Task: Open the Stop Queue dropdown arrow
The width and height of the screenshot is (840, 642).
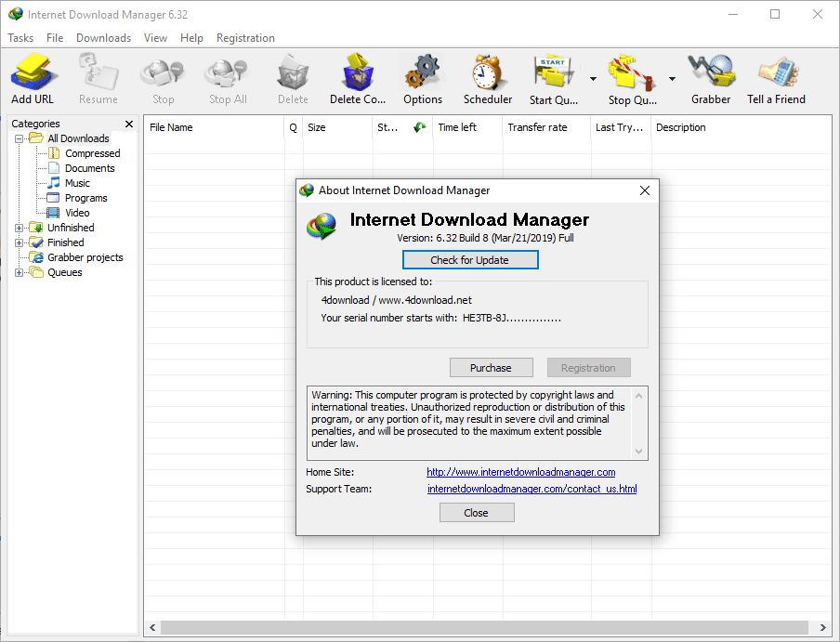Action: [673, 79]
